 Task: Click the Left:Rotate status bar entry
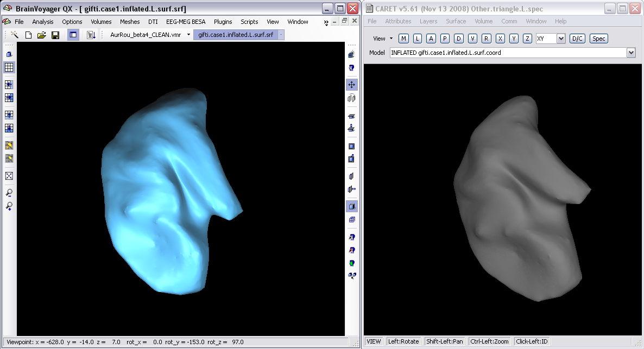pos(404,341)
